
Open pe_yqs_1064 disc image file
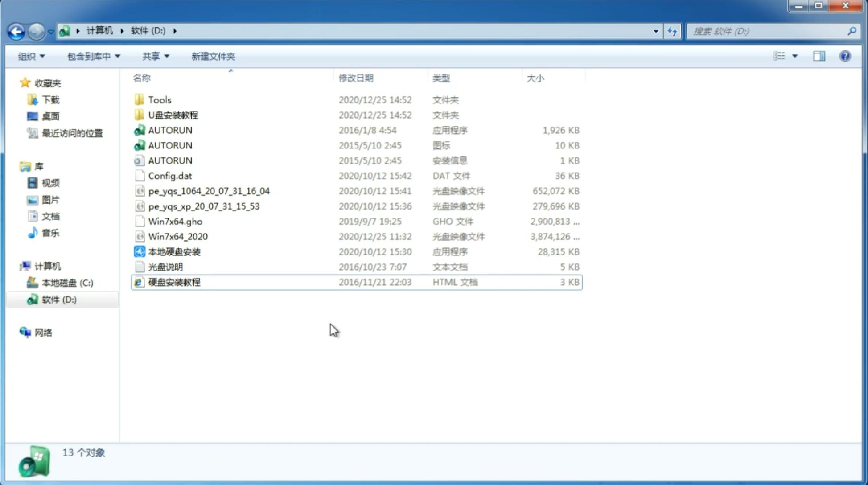tap(209, 191)
